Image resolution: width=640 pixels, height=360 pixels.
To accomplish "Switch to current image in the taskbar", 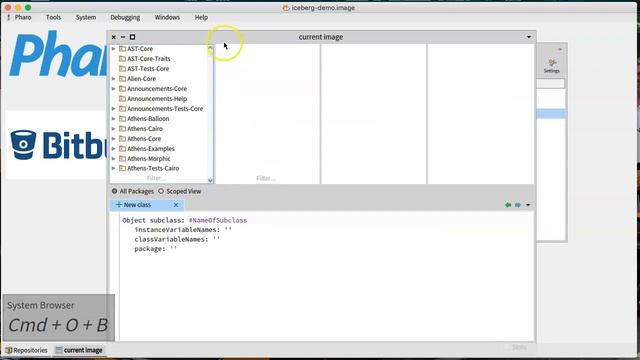I will point(79,350).
